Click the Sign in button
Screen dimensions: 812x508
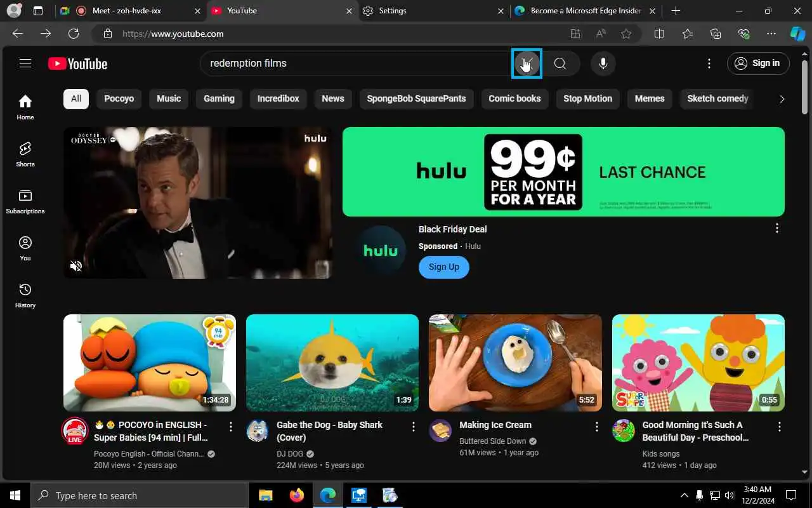point(758,63)
